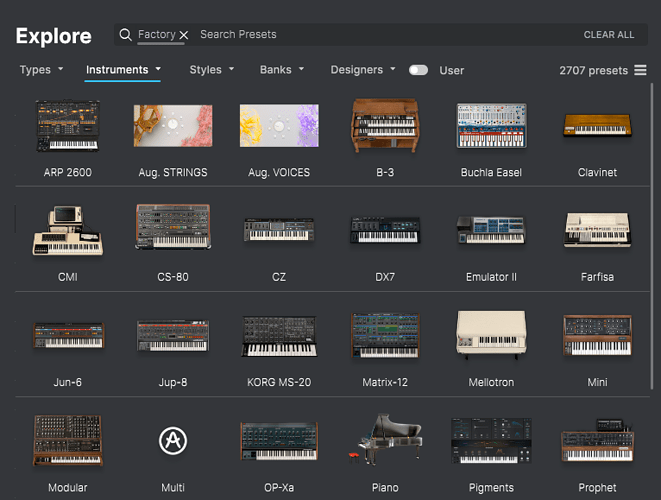Viewport: 661px width, 500px height.
Task: Click the Explore heading
Action: pos(54,36)
